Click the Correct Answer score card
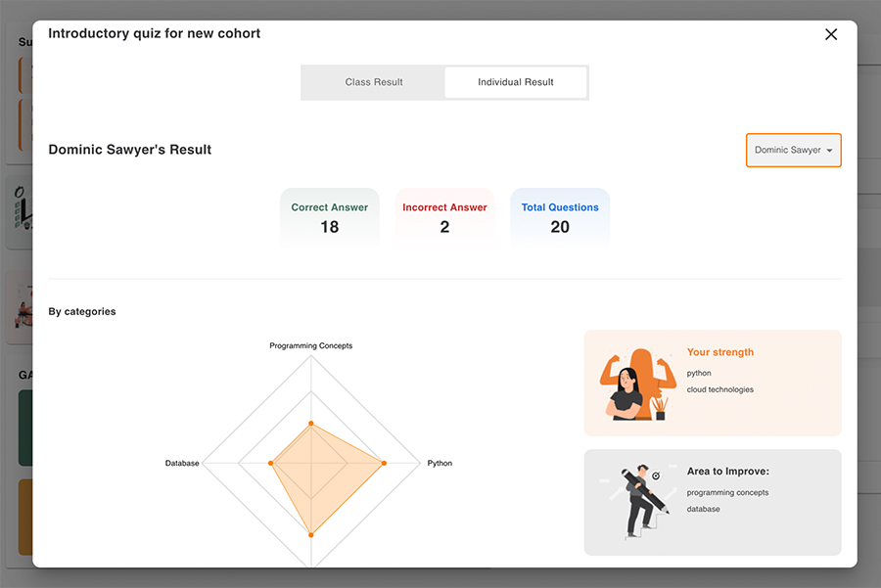The width and height of the screenshot is (881, 588). tap(329, 217)
